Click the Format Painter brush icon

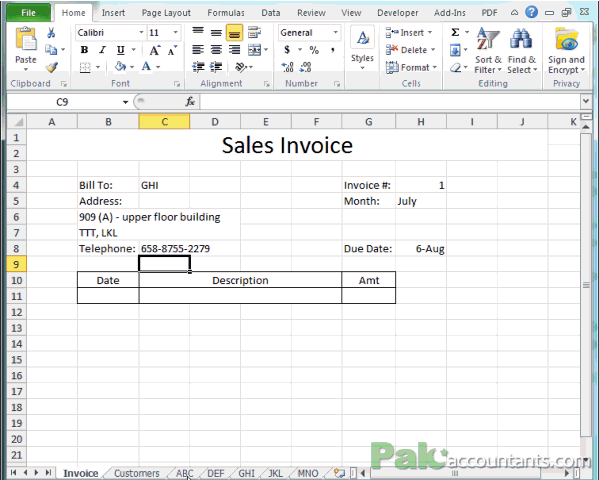coord(51,67)
